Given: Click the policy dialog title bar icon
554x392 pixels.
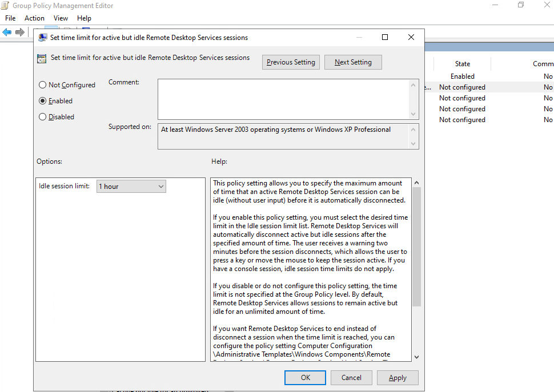Looking at the screenshot, I should 43,38.
